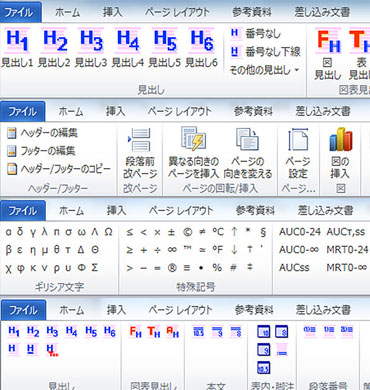Insert the ℃ degree Celsius symbol
Viewport: 370px width, 390px height.
(x=218, y=232)
